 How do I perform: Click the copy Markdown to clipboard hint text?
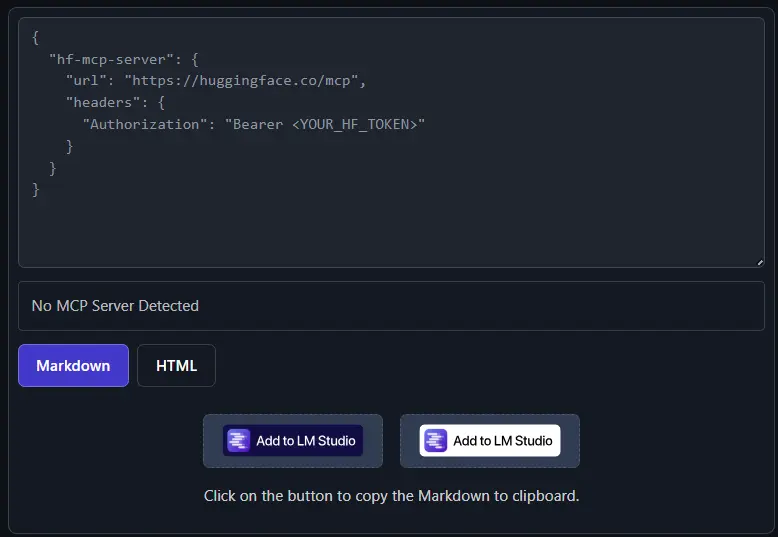[x=391, y=496]
